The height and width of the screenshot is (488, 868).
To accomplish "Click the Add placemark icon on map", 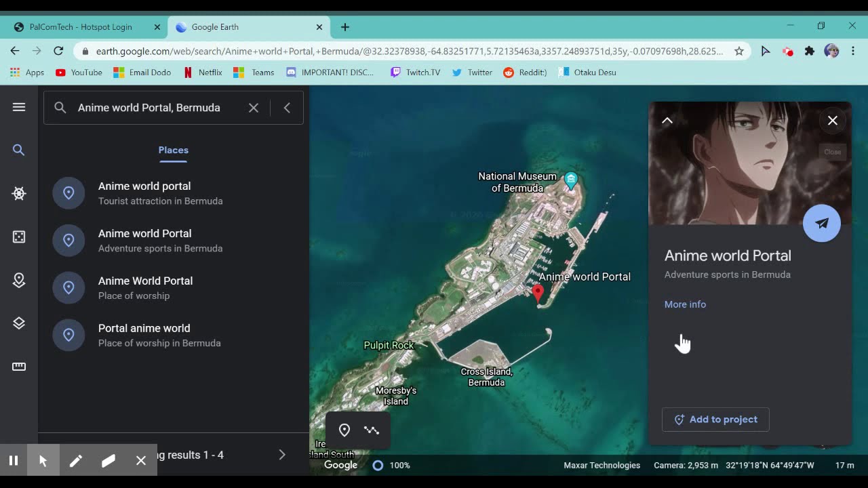I will [x=344, y=430].
